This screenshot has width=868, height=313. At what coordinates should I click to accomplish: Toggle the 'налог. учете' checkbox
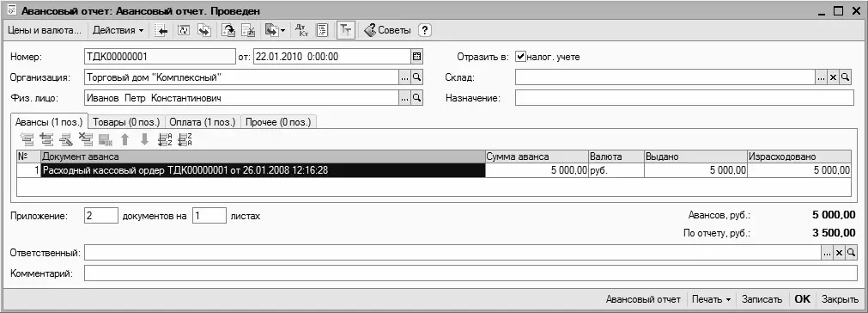[520, 57]
